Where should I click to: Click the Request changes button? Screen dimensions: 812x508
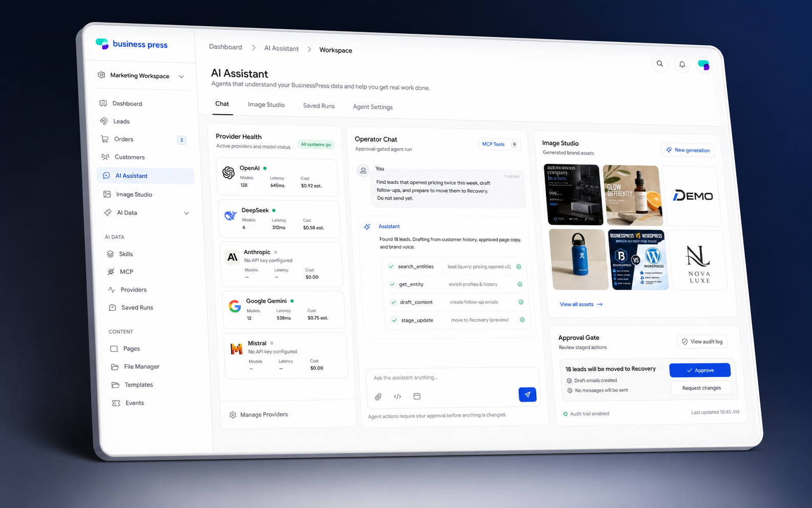[701, 388]
